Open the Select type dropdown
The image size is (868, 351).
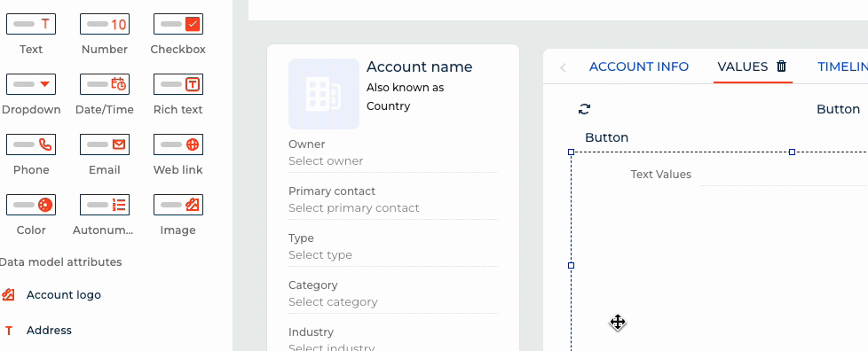393,255
